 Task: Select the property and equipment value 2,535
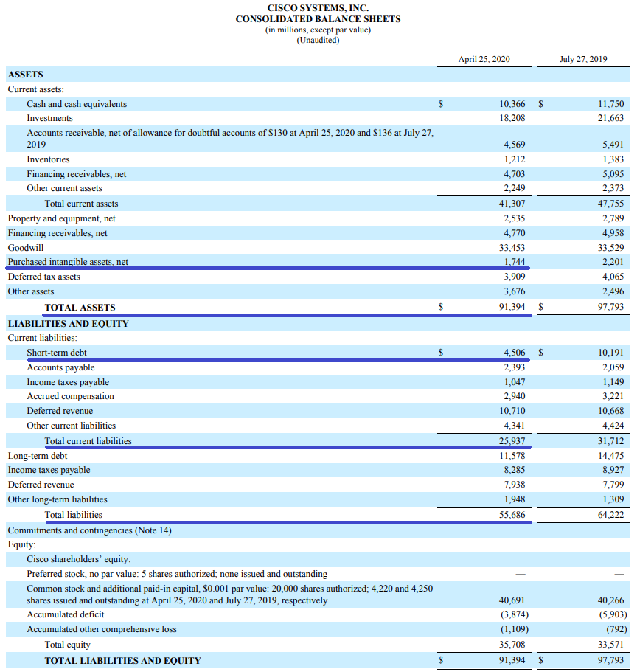pos(515,218)
